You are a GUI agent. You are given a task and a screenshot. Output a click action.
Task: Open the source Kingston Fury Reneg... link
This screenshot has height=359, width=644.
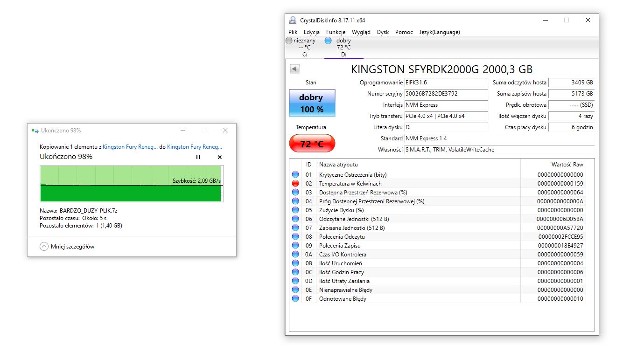[x=130, y=147]
